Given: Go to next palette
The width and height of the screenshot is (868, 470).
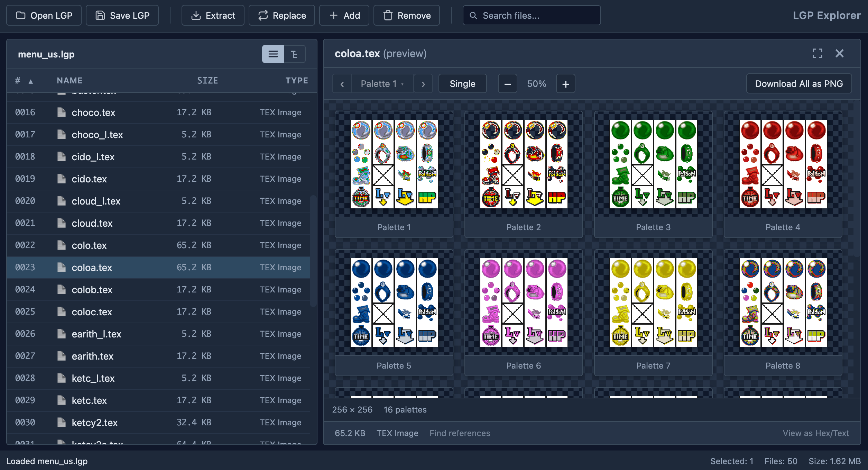Looking at the screenshot, I should tap(423, 84).
